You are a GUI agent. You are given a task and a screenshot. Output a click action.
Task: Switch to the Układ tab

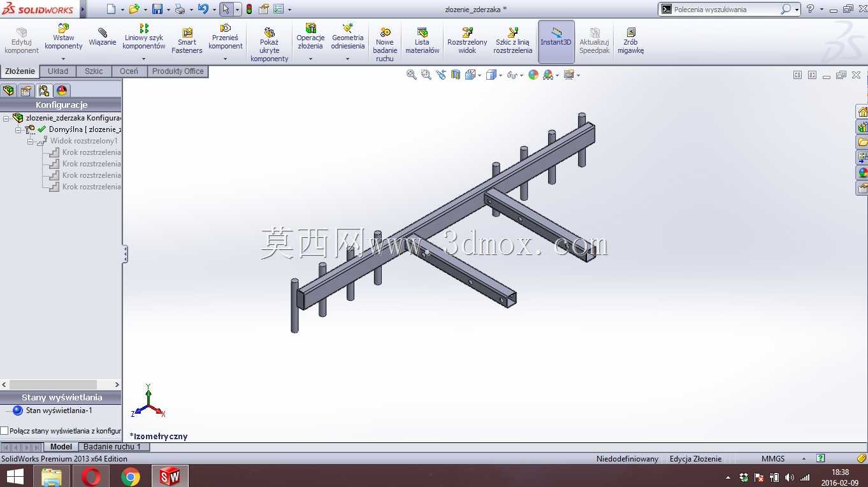point(58,71)
